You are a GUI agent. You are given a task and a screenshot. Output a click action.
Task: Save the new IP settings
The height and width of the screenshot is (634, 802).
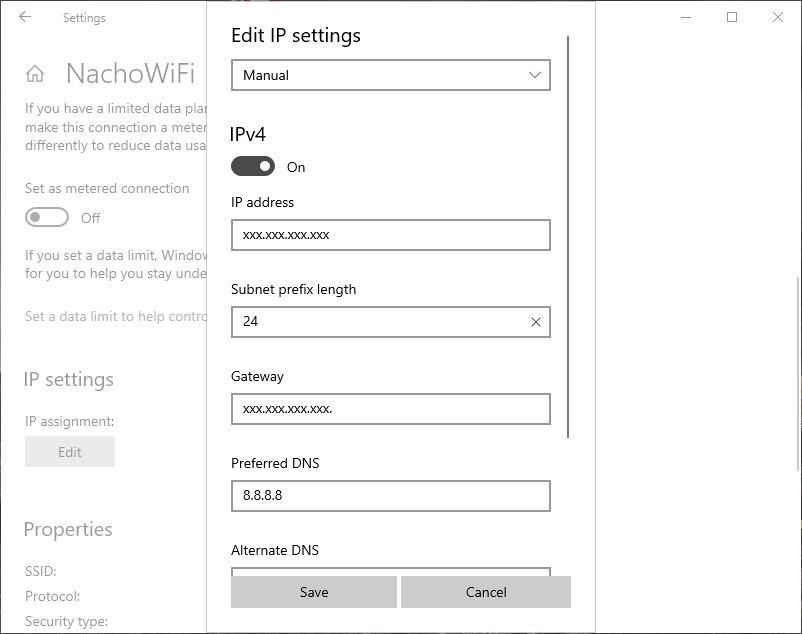tap(313, 592)
